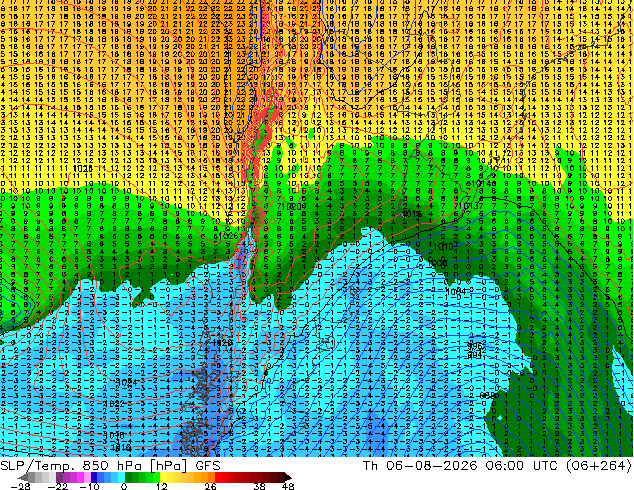Click the '12' legend value
Viewport: 634px width, 490px height.
coord(162,486)
